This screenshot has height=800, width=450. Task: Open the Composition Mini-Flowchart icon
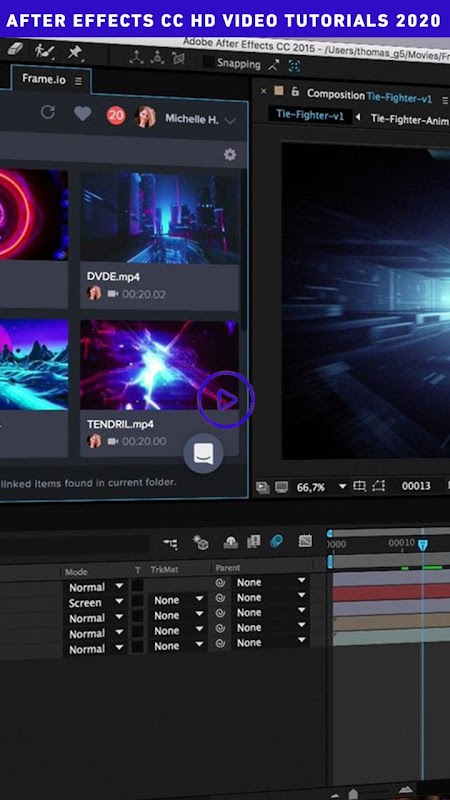point(170,543)
